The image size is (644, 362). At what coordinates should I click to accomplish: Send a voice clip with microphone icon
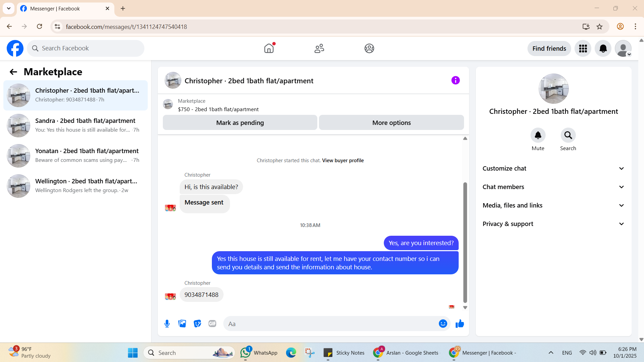tap(167, 324)
